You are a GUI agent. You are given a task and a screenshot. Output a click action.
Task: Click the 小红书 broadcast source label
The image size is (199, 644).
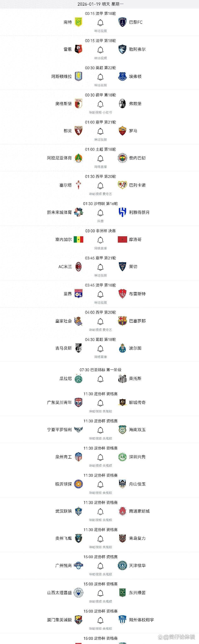107,113
